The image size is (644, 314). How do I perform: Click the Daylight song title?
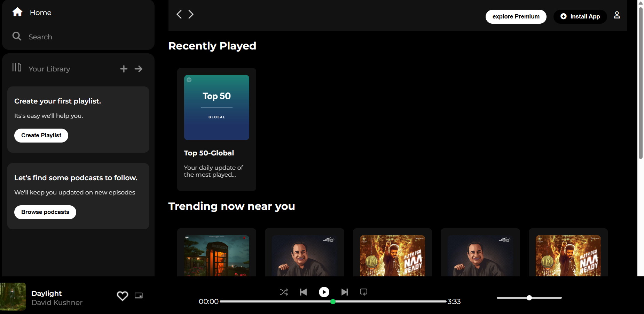tap(47, 293)
